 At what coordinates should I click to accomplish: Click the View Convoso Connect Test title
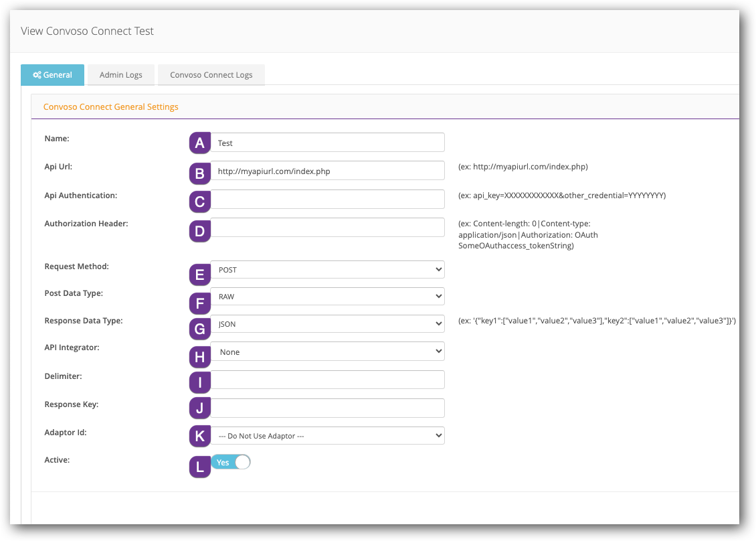coord(87,31)
